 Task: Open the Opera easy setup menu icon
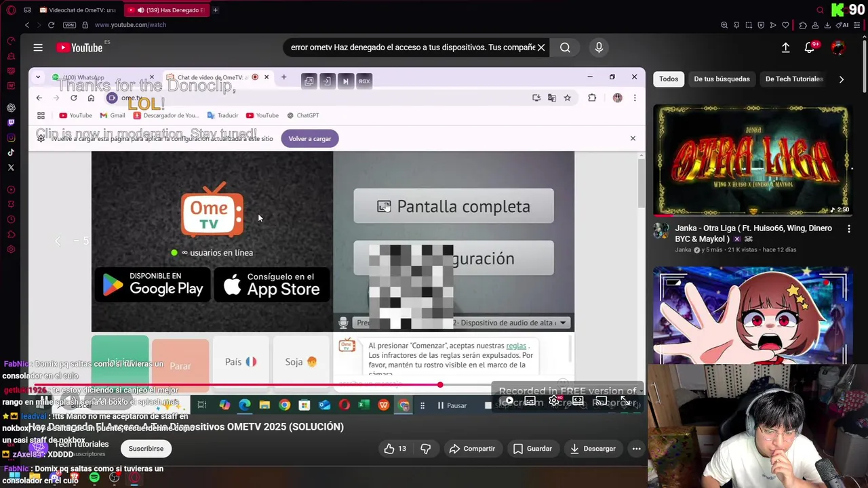click(858, 25)
